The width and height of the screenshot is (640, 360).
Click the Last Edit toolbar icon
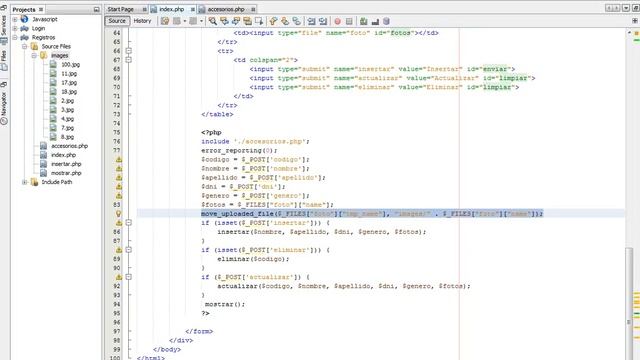(165, 21)
